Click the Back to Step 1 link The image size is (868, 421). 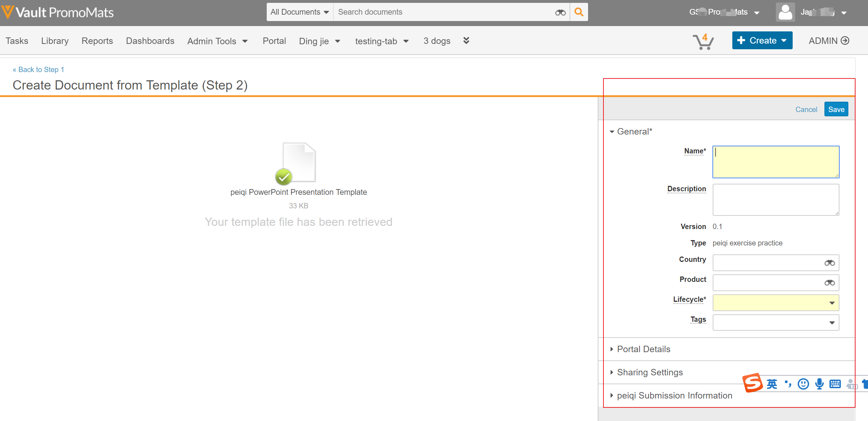tap(39, 70)
